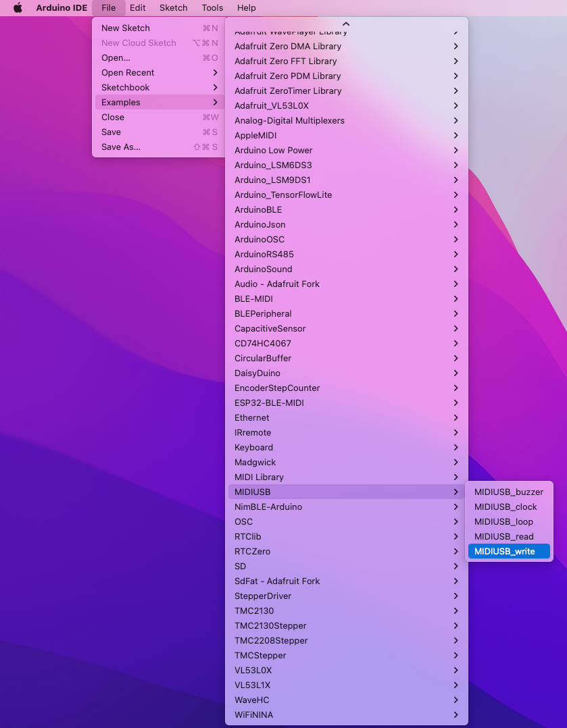The height and width of the screenshot is (728, 567).
Task: Expand the Keyboard examples
Action: tap(346, 447)
